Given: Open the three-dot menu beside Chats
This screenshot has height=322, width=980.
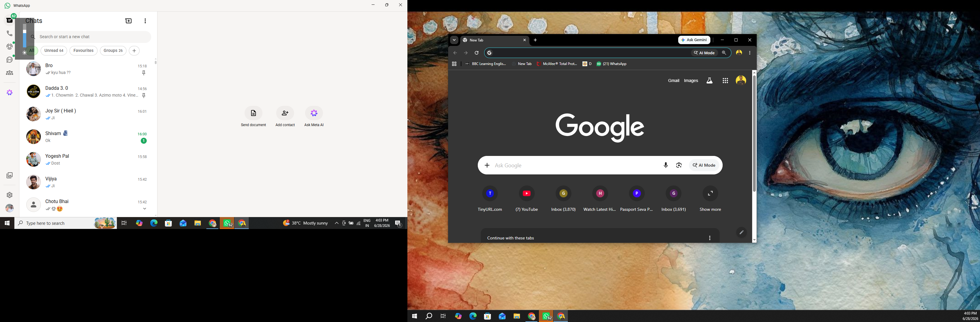Looking at the screenshot, I should tap(145, 21).
